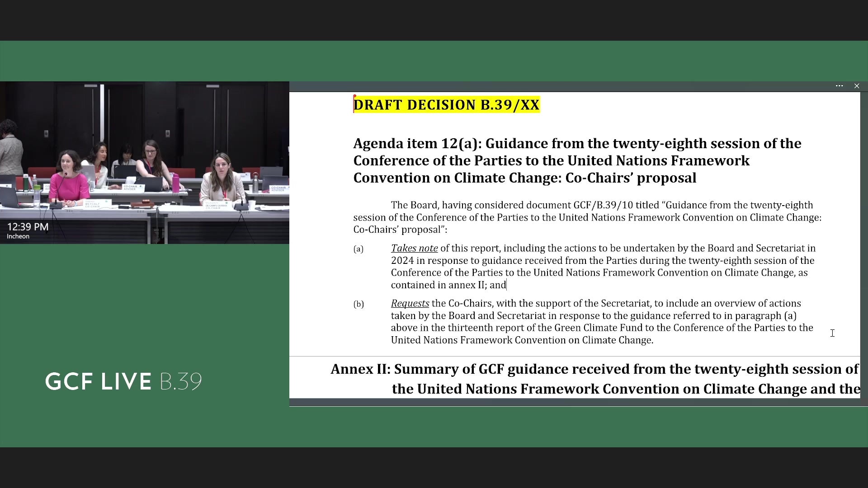Click the paragraph label '(a)'
Image resolution: width=868 pixels, height=488 pixels.
pyautogui.click(x=359, y=249)
